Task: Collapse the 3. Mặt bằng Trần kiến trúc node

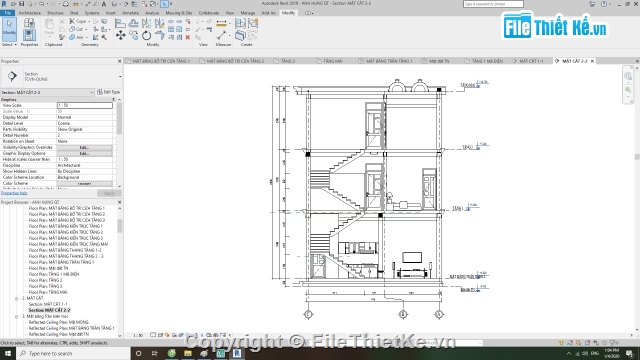Action: pos(17,316)
